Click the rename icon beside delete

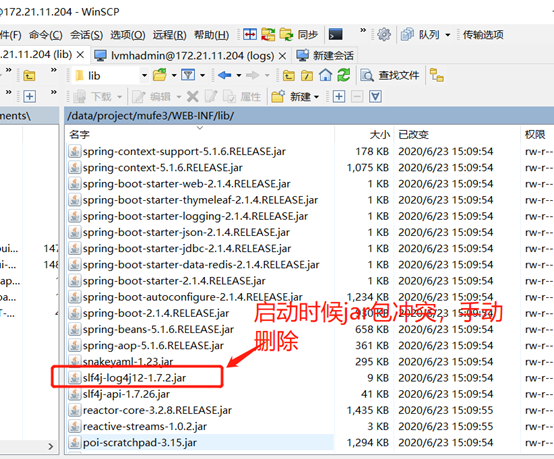(211, 96)
